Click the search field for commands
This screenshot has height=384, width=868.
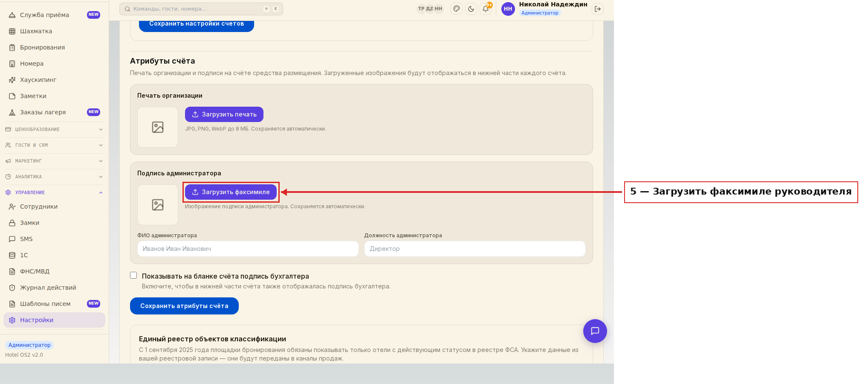click(201, 9)
